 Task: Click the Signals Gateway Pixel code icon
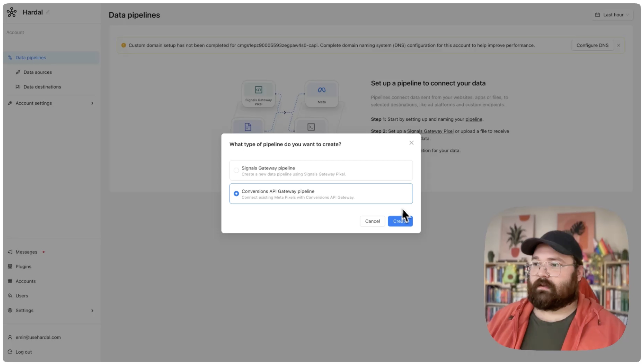click(x=258, y=90)
